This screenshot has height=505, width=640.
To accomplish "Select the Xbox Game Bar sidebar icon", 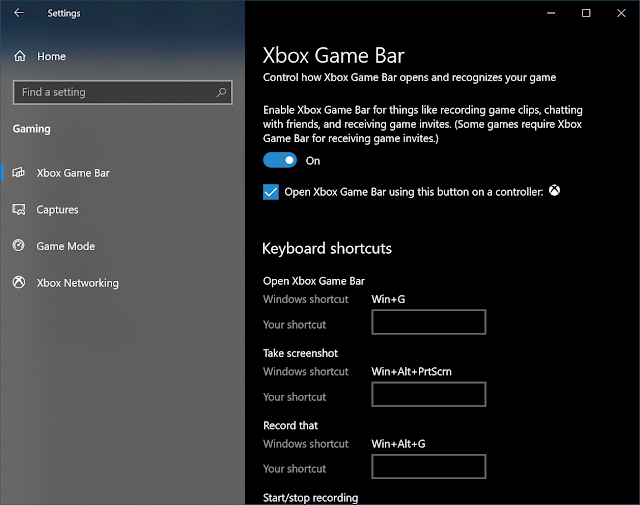I will [x=19, y=173].
